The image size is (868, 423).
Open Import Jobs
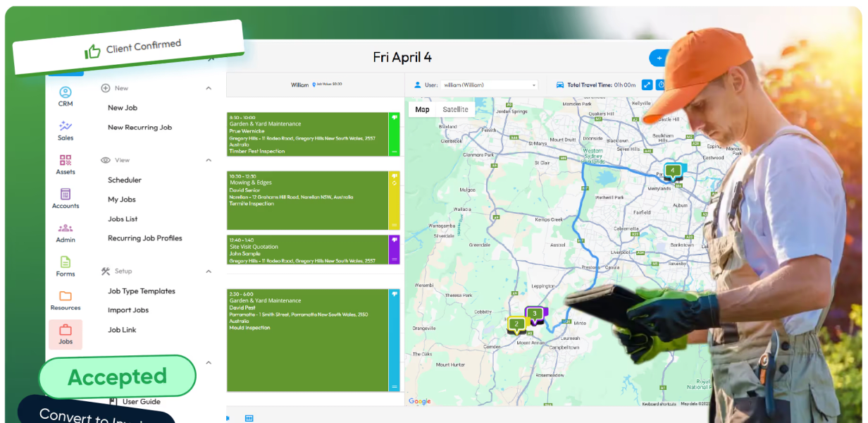[128, 310]
